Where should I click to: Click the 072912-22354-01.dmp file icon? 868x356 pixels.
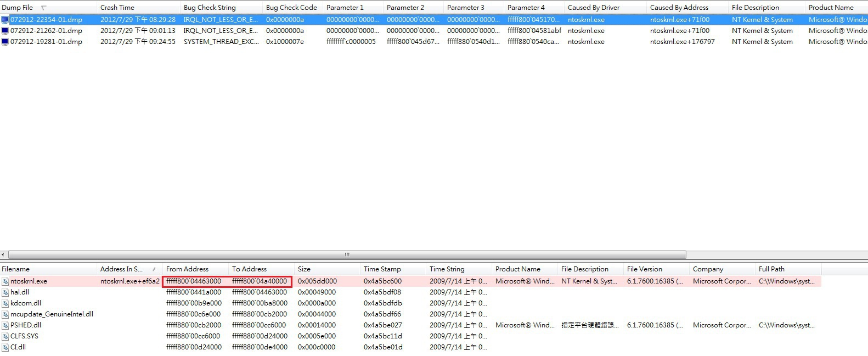coord(5,20)
